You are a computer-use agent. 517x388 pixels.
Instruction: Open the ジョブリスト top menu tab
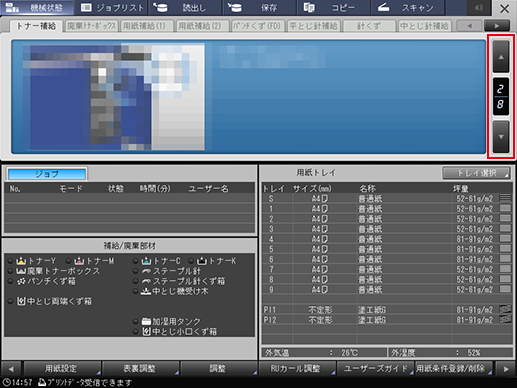(112, 8)
